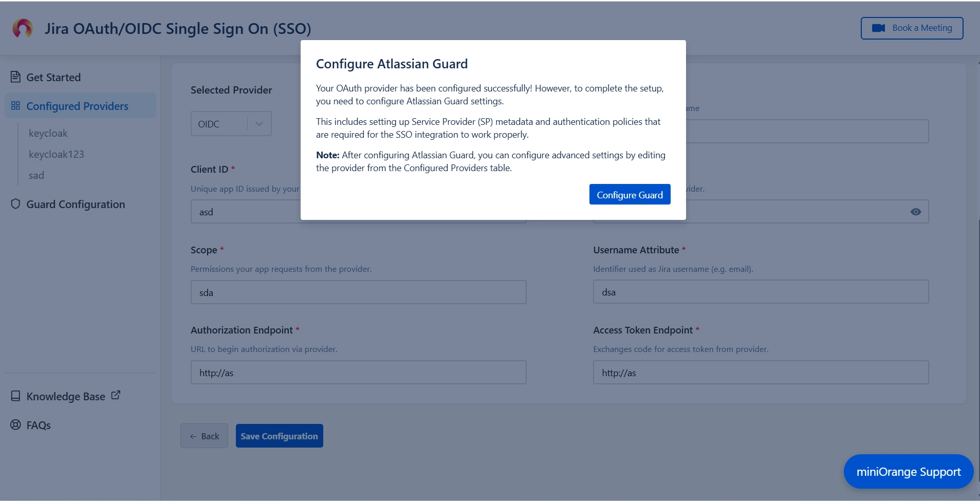The width and height of the screenshot is (980, 501).
Task: Select the keycloak provider
Action: pyautogui.click(x=48, y=133)
